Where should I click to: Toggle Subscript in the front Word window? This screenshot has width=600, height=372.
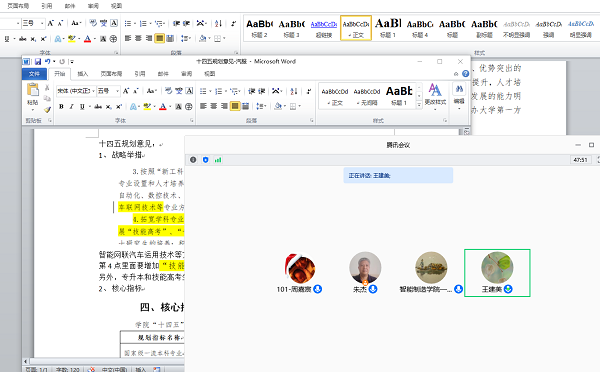[109, 106]
